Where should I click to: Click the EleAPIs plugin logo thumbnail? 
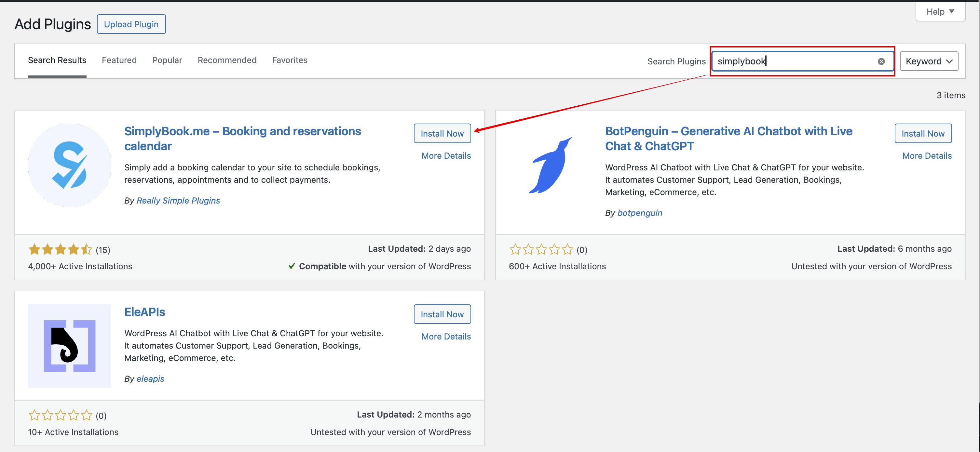coord(70,346)
